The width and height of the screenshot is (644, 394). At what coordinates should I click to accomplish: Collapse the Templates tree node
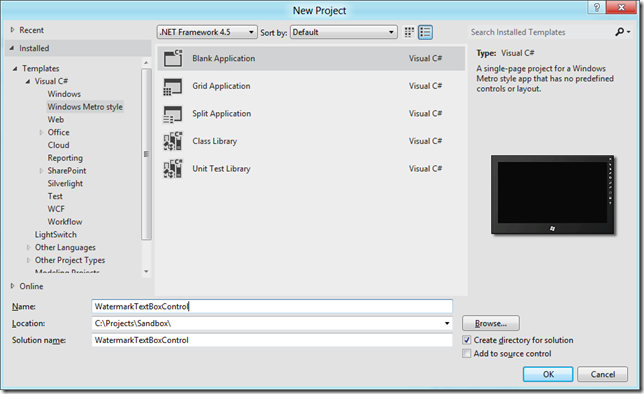(x=15, y=69)
